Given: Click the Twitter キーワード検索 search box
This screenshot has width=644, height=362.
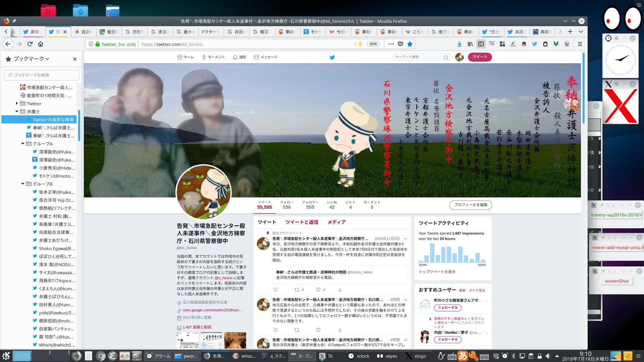Looking at the screenshot, I should [421, 57].
